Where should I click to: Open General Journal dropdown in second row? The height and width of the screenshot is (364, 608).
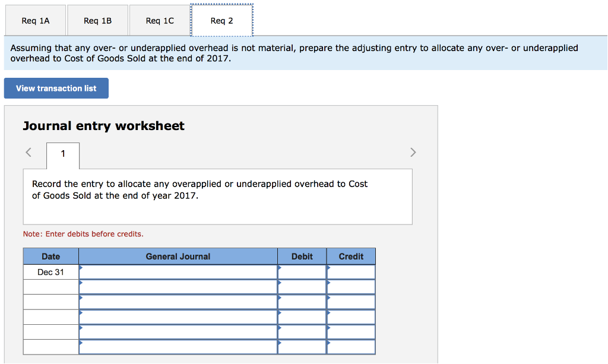click(178, 287)
